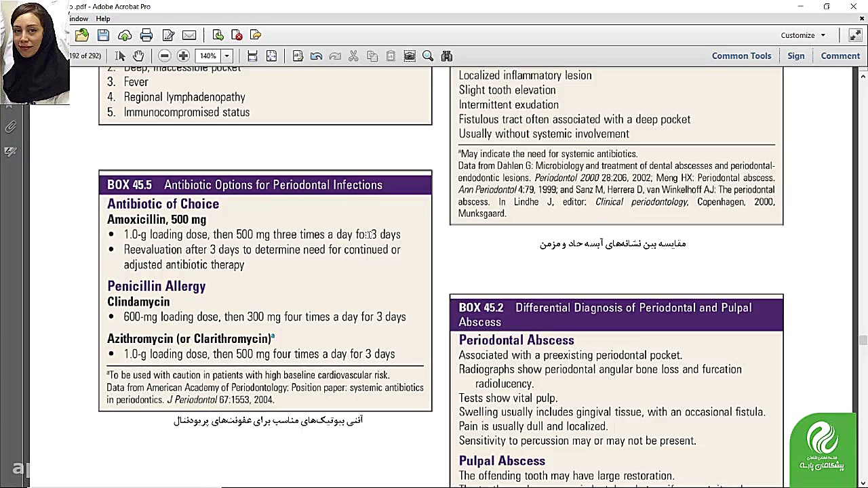Click the vertical scrollbar thumb
The height and width of the screenshot is (488, 868).
click(x=863, y=340)
